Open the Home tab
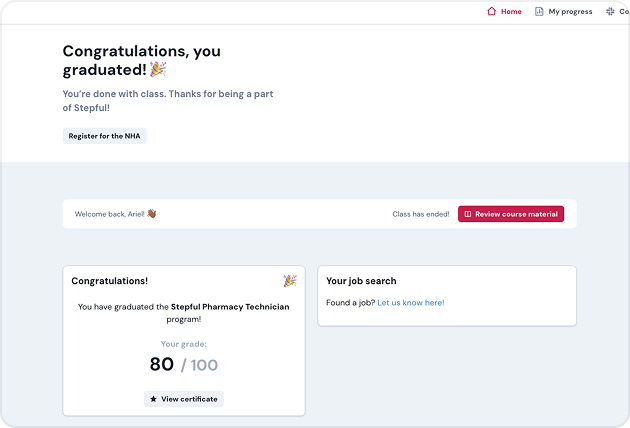Viewport: 630px width, 428px height. click(510, 12)
